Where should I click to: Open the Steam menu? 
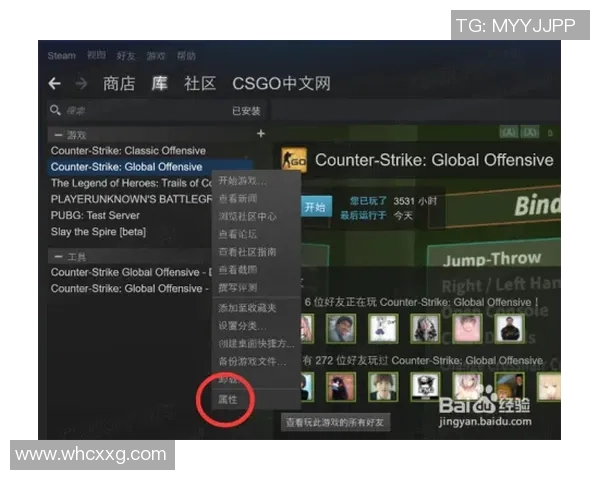pyautogui.click(x=62, y=56)
